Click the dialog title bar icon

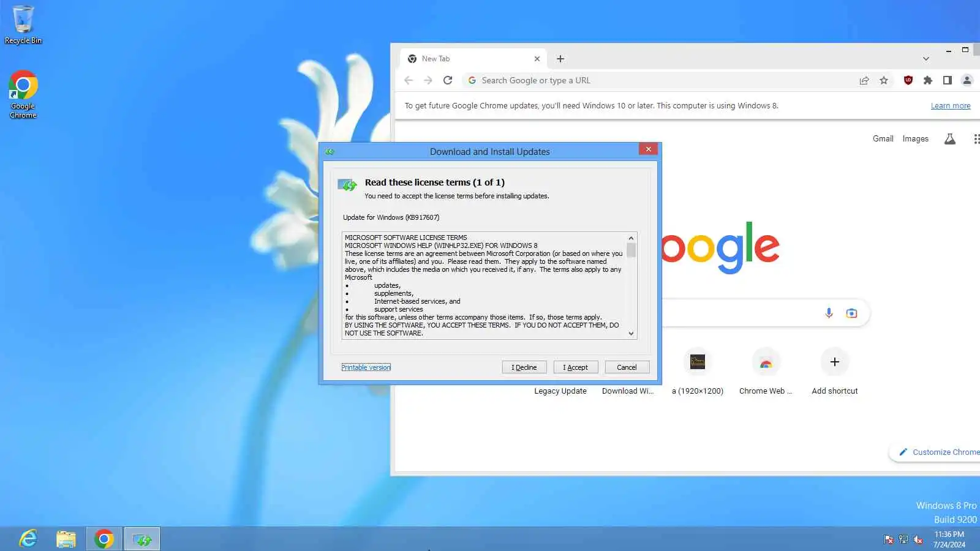click(330, 151)
